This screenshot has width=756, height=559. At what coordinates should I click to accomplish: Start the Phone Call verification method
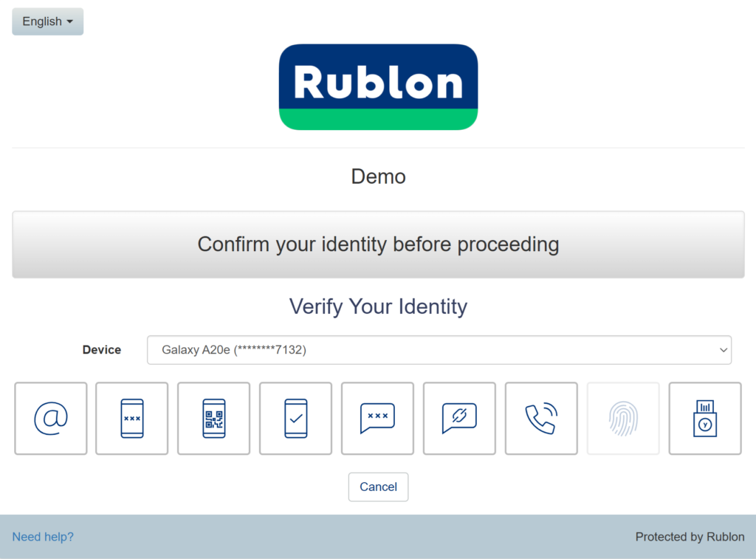[x=541, y=418]
